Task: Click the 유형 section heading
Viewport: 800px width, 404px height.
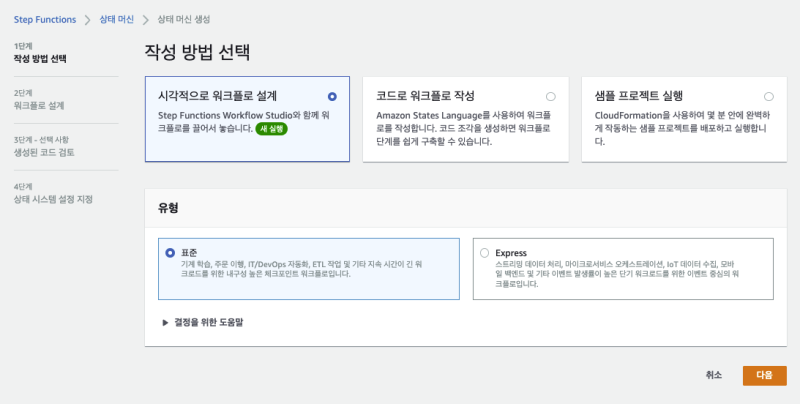Action: [x=168, y=207]
